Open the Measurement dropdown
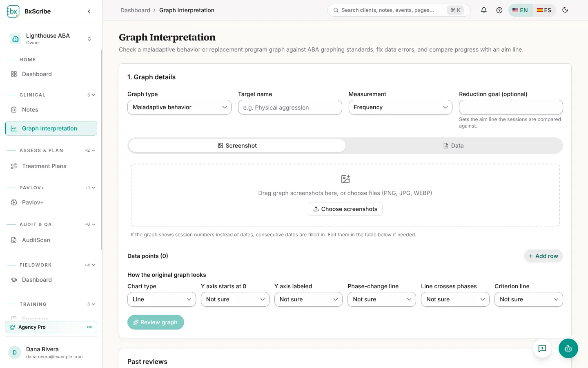This screenshot has width=588, height=368. click(x=401, y=107)
